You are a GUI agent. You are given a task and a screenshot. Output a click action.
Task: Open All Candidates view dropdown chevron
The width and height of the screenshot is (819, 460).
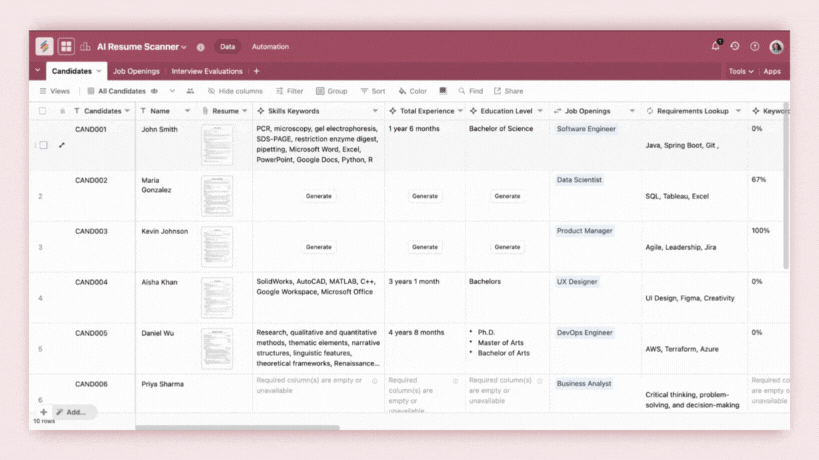pyautogui.click(x=172, y=91)
